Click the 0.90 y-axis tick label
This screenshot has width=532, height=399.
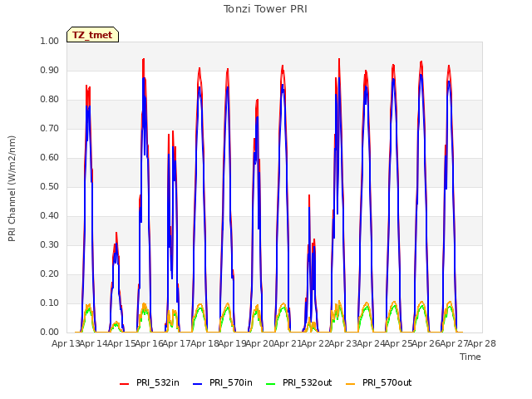50,70
